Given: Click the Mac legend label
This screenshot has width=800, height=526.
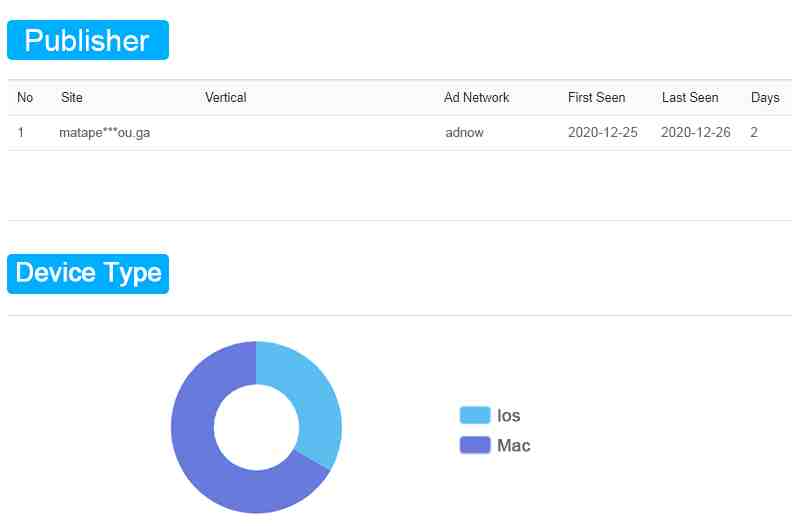Looking at the screenshot, I should coord(514,445).
